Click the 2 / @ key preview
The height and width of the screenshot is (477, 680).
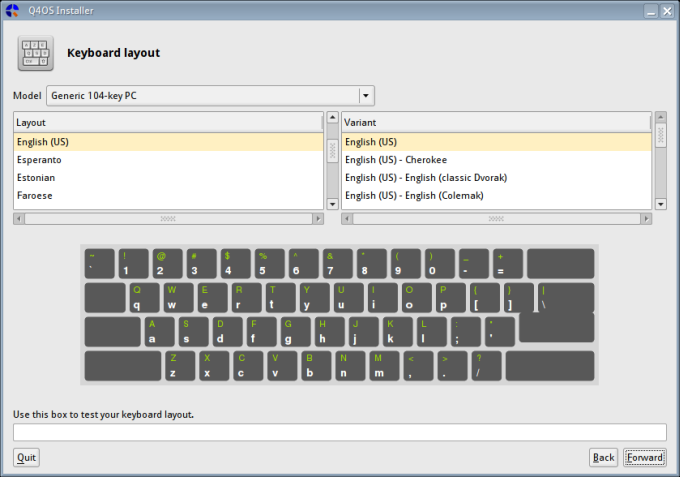tap(167, 263)
